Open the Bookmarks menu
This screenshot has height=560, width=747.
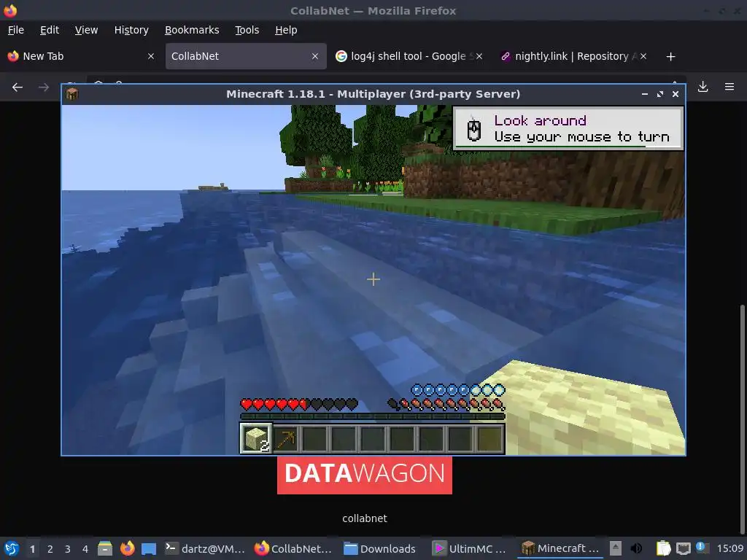tap(192, 30)
